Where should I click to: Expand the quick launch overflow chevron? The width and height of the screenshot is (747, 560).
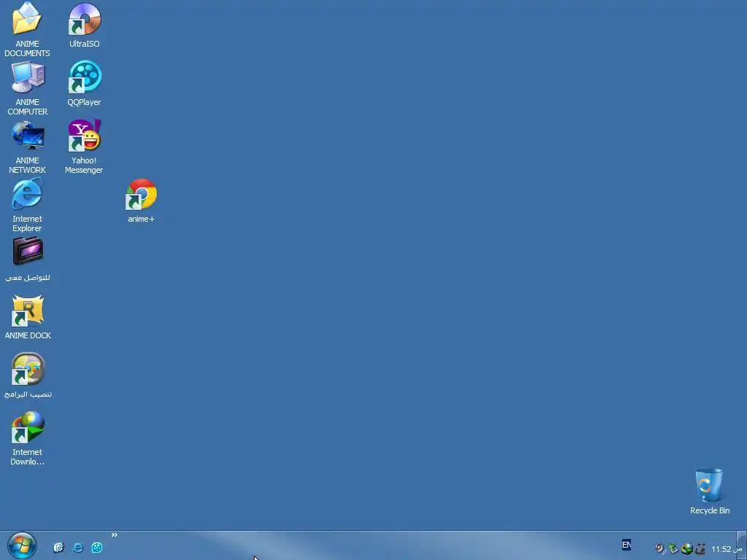coord(115,534)
